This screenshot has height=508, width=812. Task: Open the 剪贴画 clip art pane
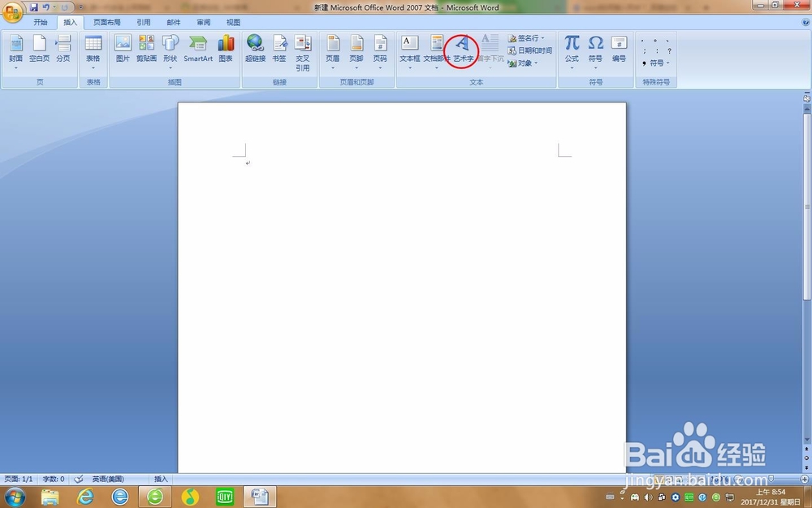[x=146, y=50]
